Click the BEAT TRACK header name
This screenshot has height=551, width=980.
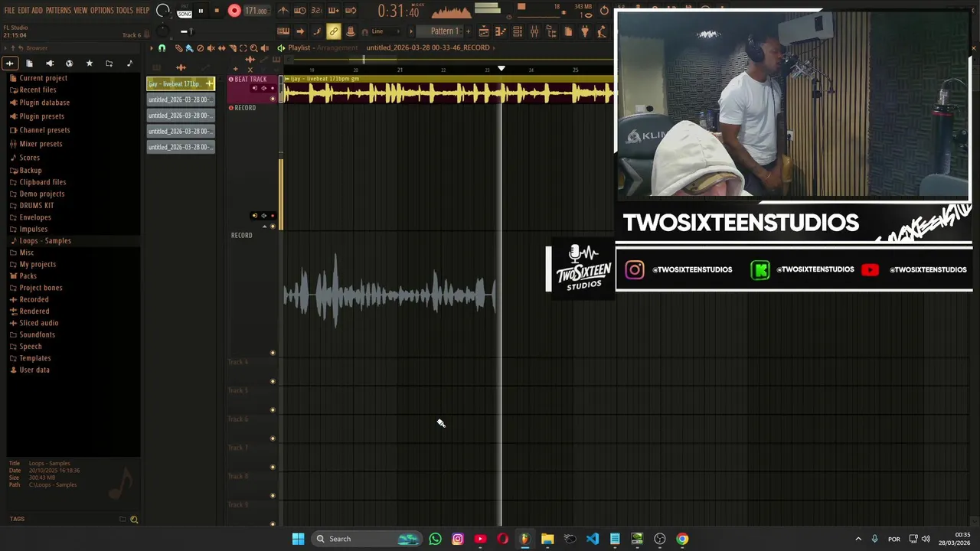click(250, 80)
